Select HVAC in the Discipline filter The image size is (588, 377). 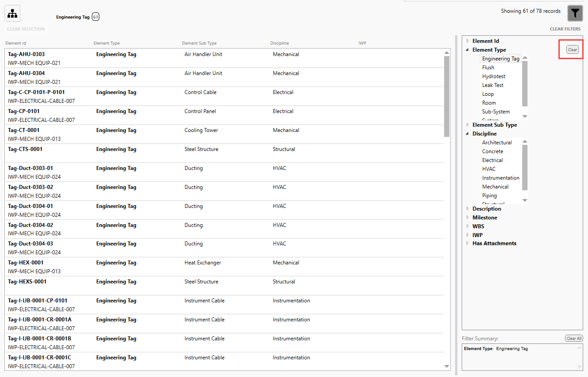[489, 169]
